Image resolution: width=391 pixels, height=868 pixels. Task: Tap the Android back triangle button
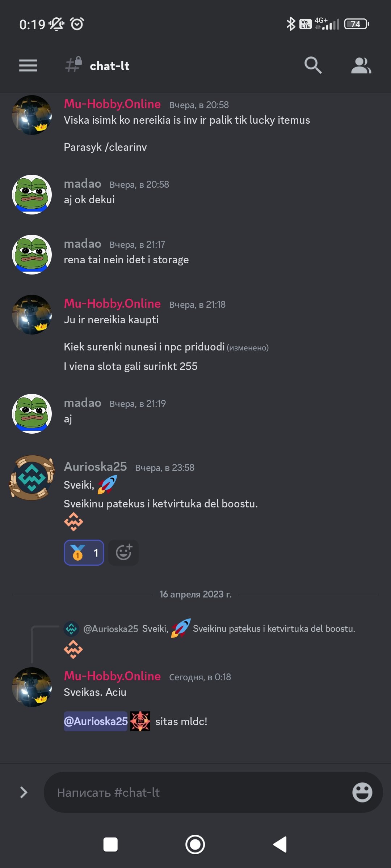coord(280,845)
